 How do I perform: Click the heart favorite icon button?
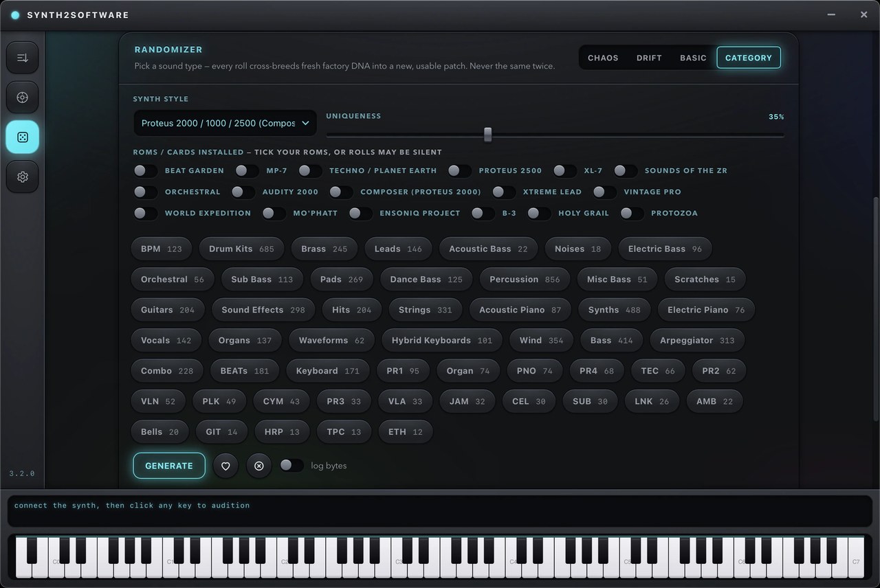pyautogui.click(x=225, y=466)
